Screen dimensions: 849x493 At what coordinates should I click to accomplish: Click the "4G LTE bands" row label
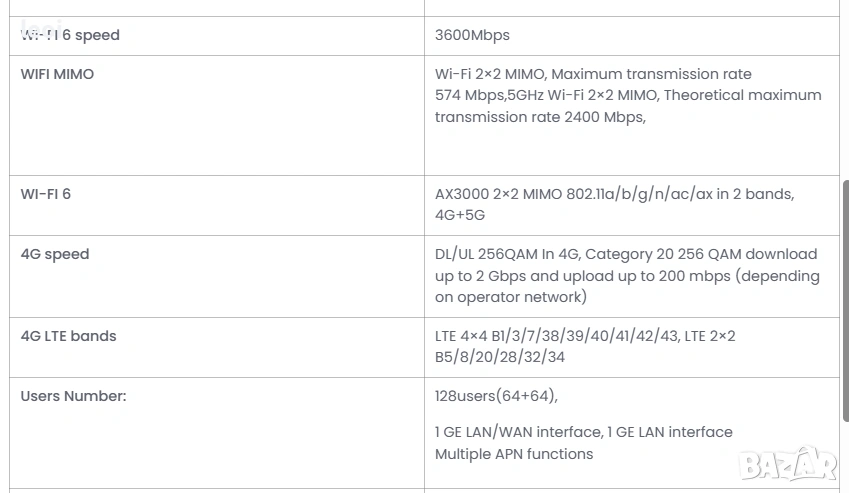[x=68, y=336]
